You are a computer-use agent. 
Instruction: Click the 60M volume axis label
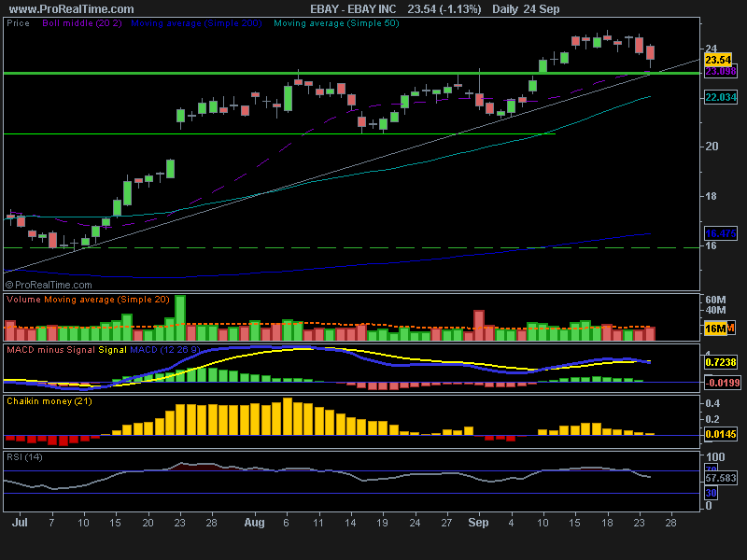click(x=715, y=300)
